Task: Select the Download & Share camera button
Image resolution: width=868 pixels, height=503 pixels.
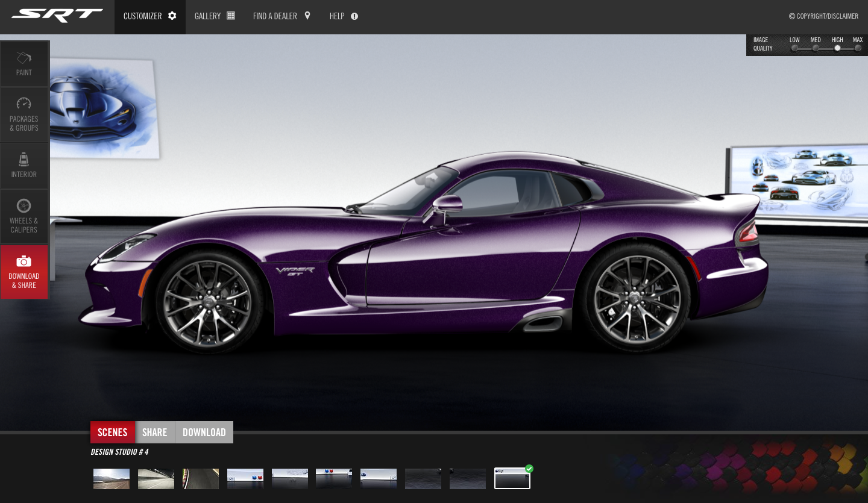Action: pos(24,272)
